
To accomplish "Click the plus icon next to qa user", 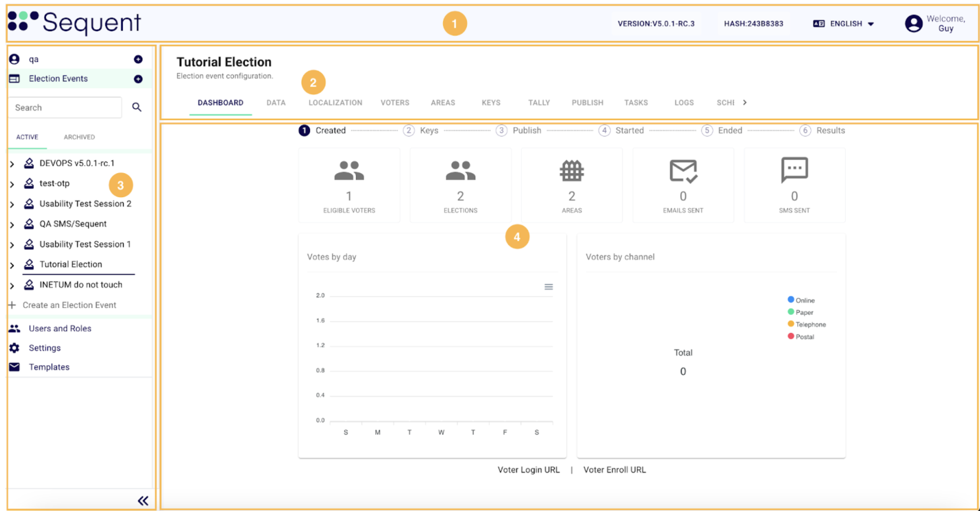I will click(139, 59).
